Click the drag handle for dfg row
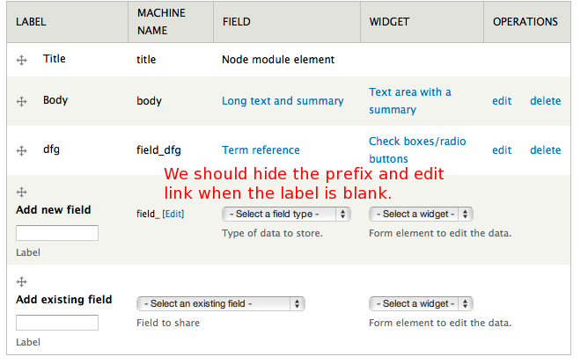The height and width of the screenshot is (364, 588). (21, 150)
